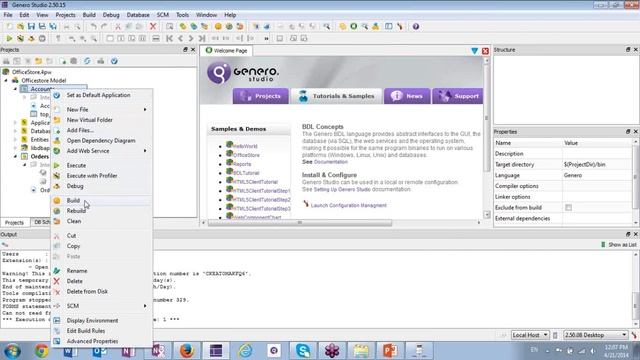Float the Structure panel using its dock icon

click(628, 49)
